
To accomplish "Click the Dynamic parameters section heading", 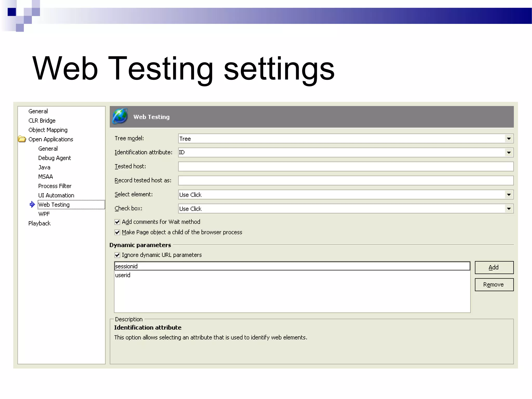I will click(x=140, y=245).
